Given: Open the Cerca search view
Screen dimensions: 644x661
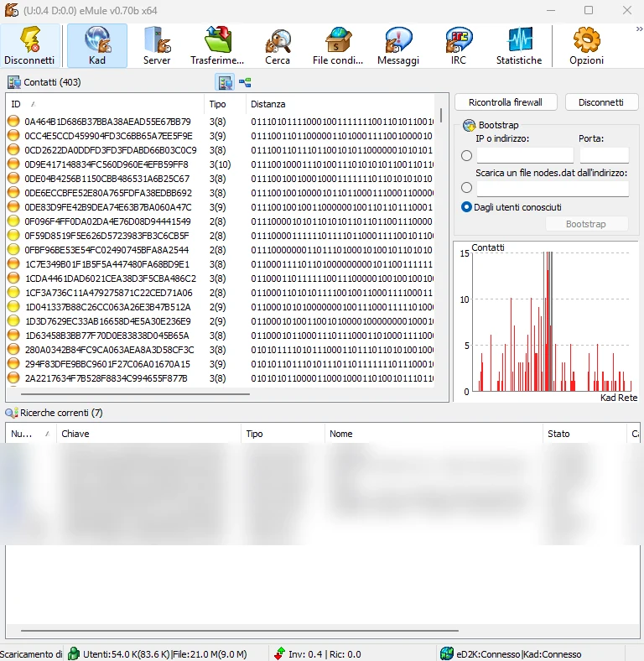Looking at the screenshot, I should click(278, 45).
